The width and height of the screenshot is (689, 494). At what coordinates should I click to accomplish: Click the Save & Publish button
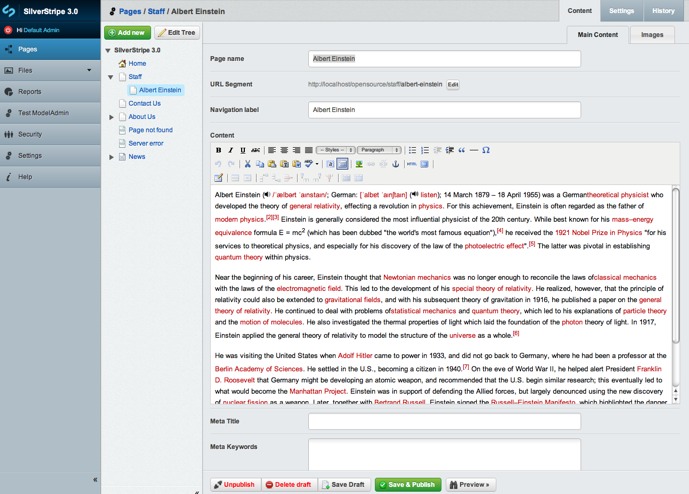point(408,484)
